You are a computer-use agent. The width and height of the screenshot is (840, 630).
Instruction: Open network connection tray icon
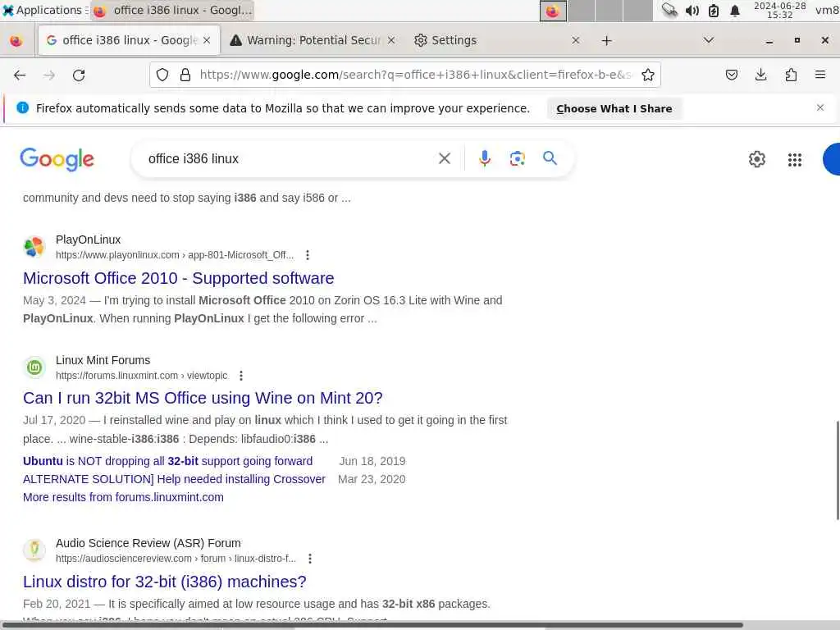669,10
